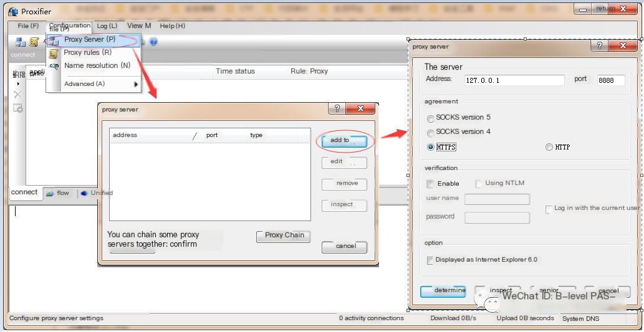Click the password field
Image resolution: width=644 pixels, height=332 pixels.
pos(497,218)
